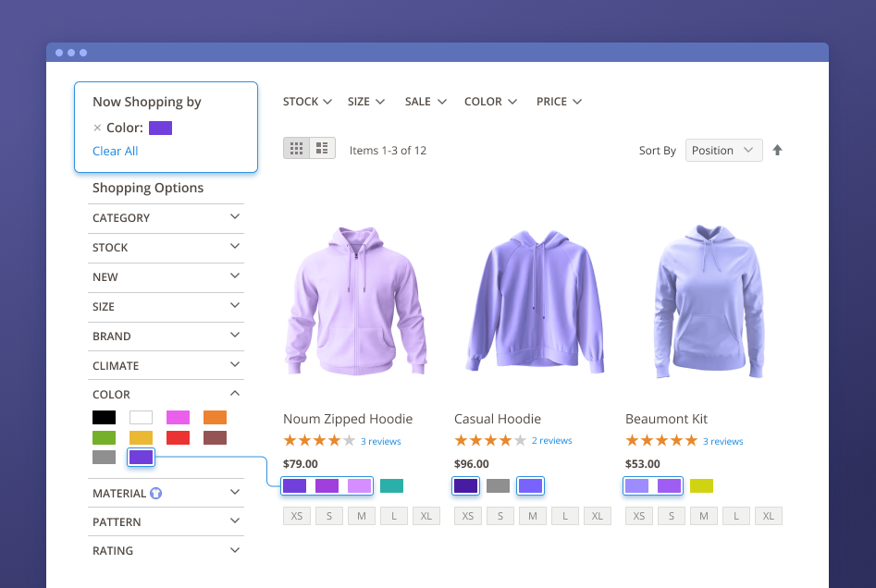Open the Sort By Position dropdown
Screen dimensions: 876x588
(x=723, y=151)
